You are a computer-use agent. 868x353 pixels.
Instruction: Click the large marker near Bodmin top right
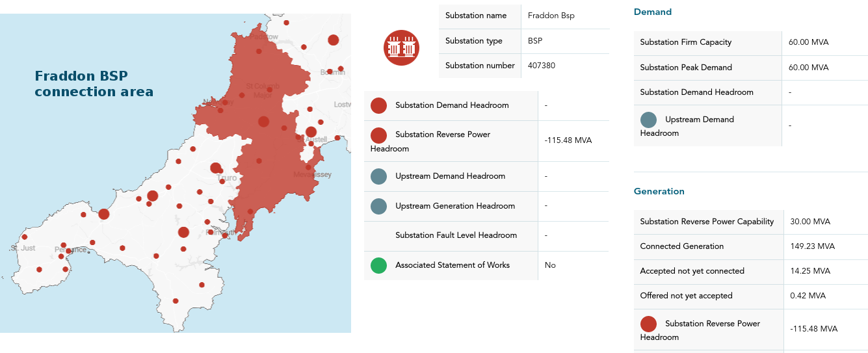coord(334,40)
